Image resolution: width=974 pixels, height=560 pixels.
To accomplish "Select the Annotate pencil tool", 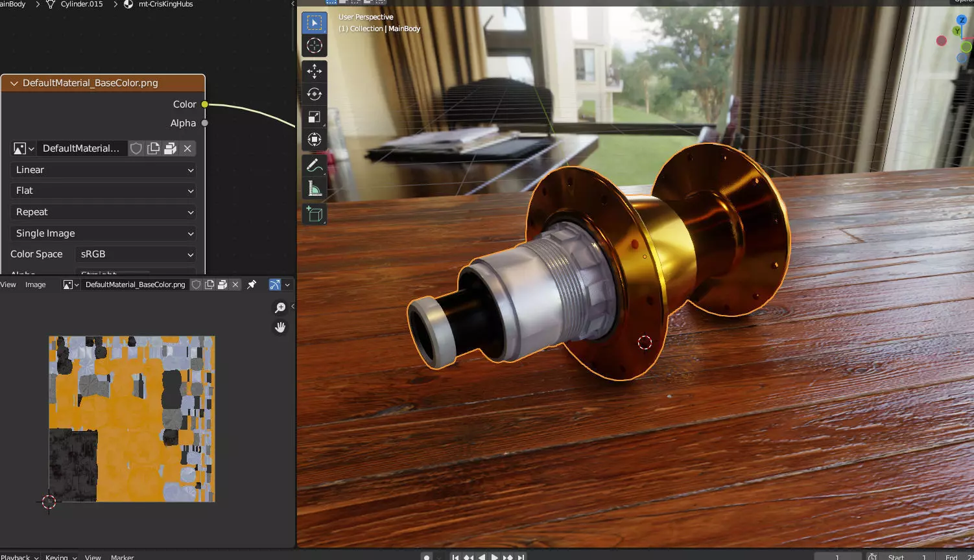I will [315, 166].
